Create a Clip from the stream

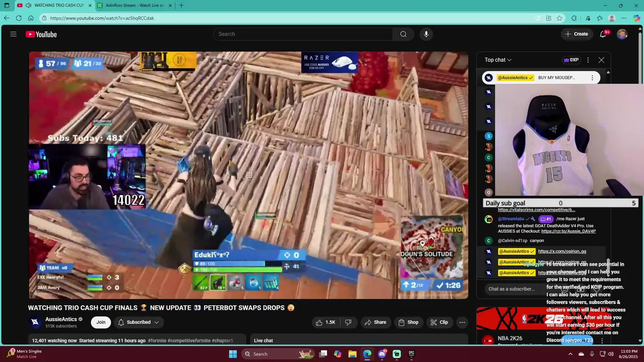pyautogui.click(x=439, y=322)
